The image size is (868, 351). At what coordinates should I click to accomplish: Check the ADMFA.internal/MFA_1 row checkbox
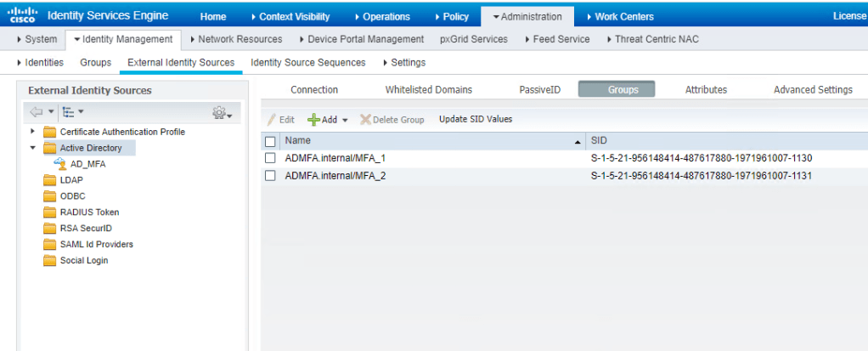271,158
